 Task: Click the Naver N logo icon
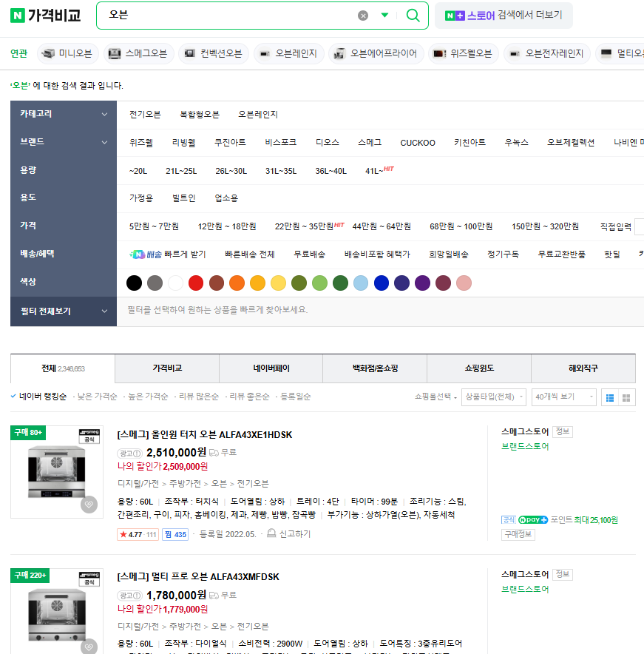pyautogui.click(x=18, y=16)
